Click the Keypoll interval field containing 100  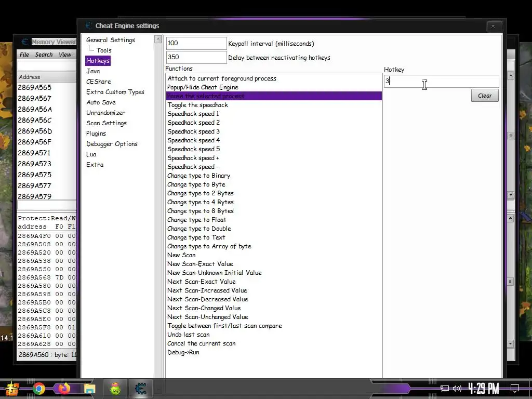(x=196, y=43)
